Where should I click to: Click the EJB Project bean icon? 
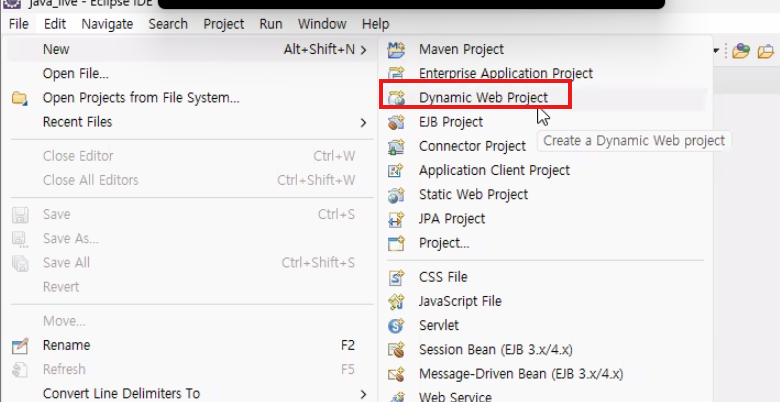coord(396,122)
